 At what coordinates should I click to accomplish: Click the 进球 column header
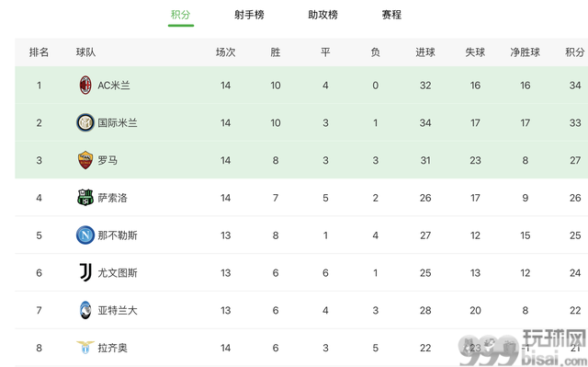coord(425,52)
